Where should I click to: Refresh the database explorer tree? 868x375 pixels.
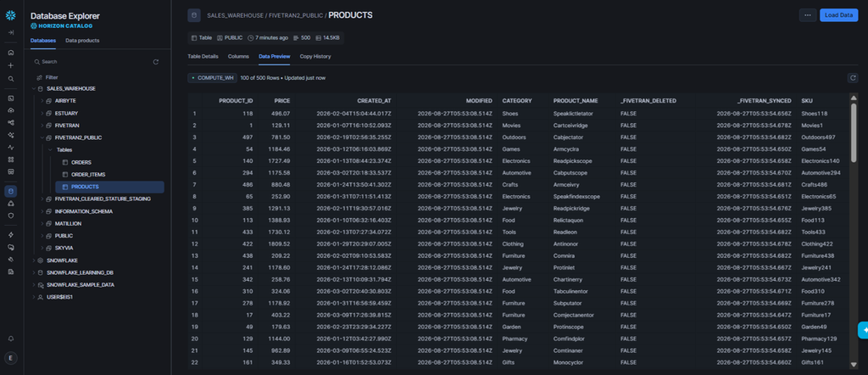tap(156, 62)
